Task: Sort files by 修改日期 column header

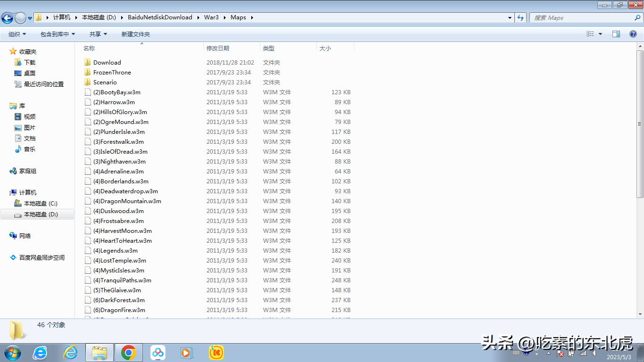Action: [218, 48]
